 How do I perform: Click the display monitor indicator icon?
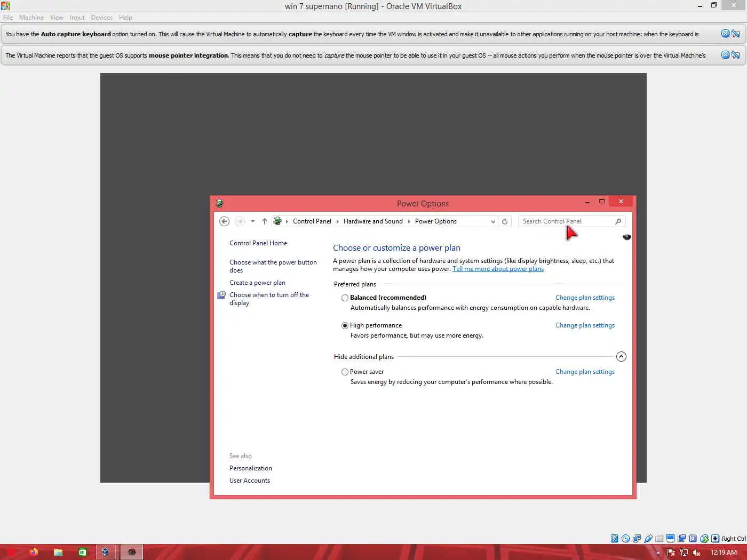point(670,539)
